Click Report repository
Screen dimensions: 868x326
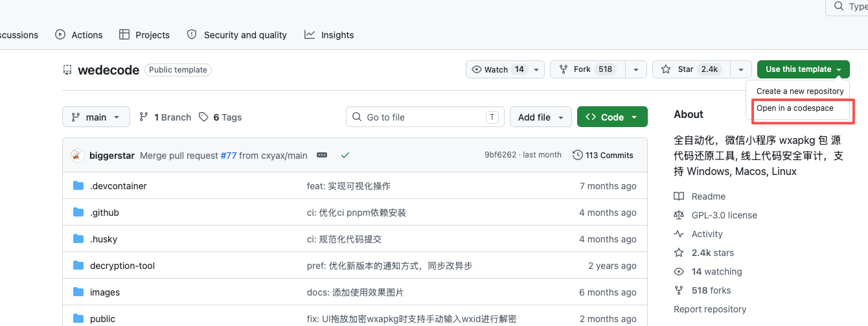(x=710, y=309)
